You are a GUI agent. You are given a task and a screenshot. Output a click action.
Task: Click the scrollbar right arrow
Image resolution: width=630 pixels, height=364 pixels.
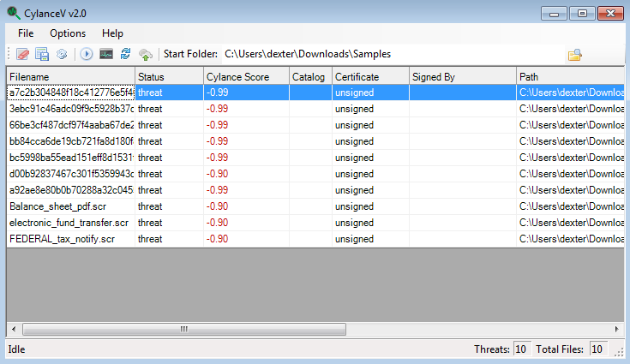point(617,329)
